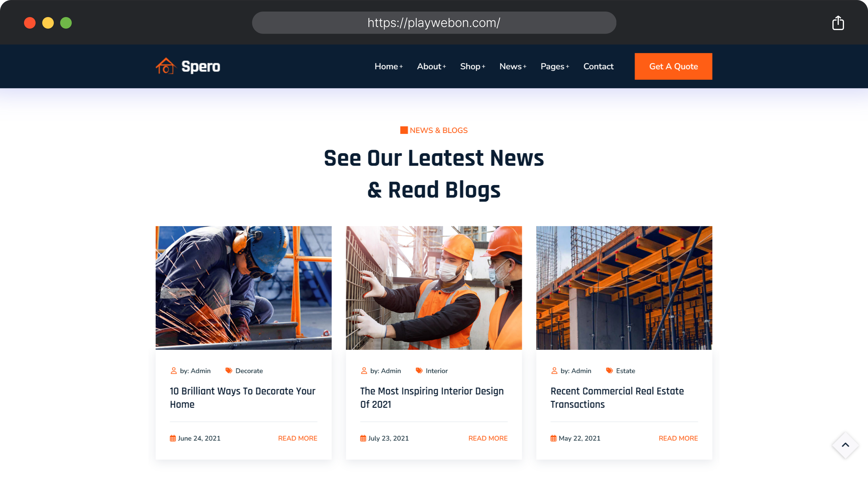Expand the Shop menu dropdown

[472, 66]
